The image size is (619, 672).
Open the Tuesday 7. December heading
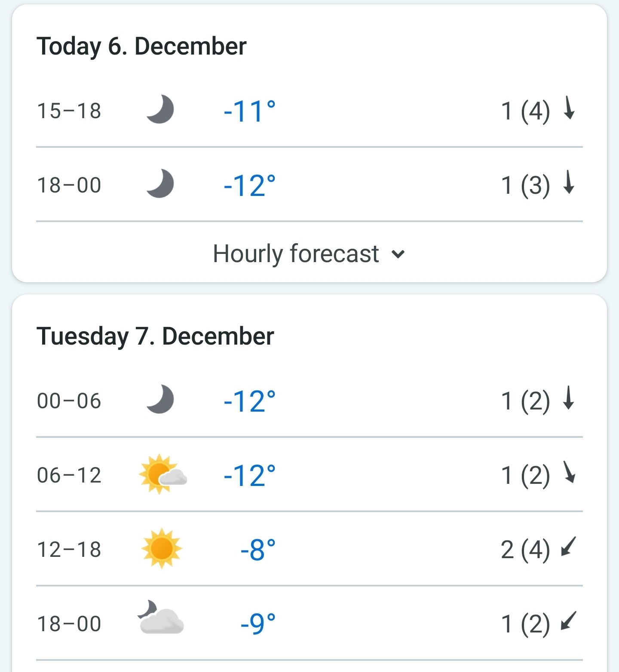pyautogui.click(x=155, y=336)
